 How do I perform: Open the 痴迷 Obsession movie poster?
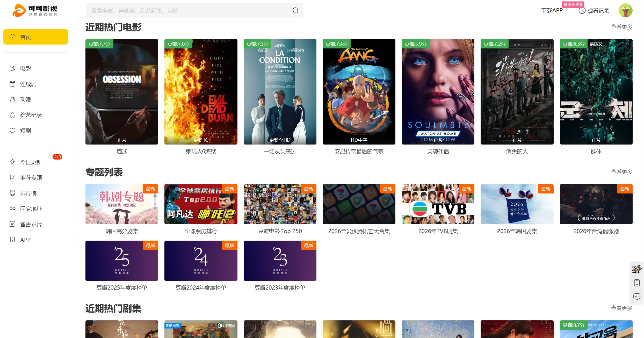[122, 92]
